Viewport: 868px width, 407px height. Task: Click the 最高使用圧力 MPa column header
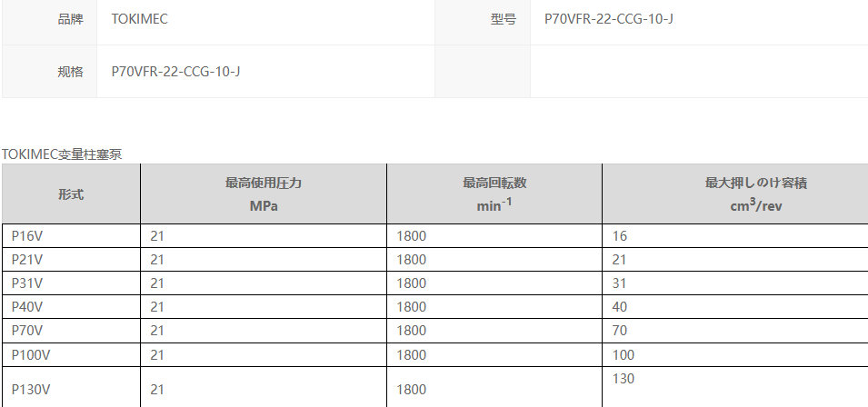point(264,194)
